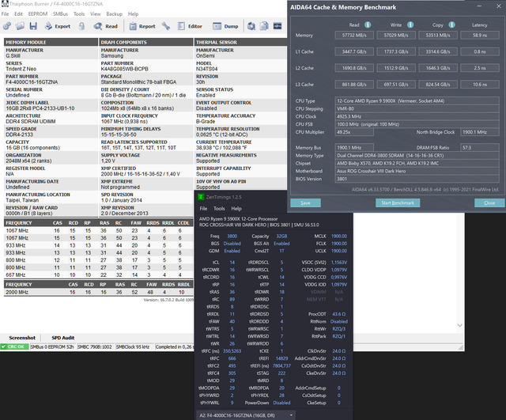Click the Memory Type field in AIDA64
Viewport: 506px width, 420px height.
(x=417, y=155)
